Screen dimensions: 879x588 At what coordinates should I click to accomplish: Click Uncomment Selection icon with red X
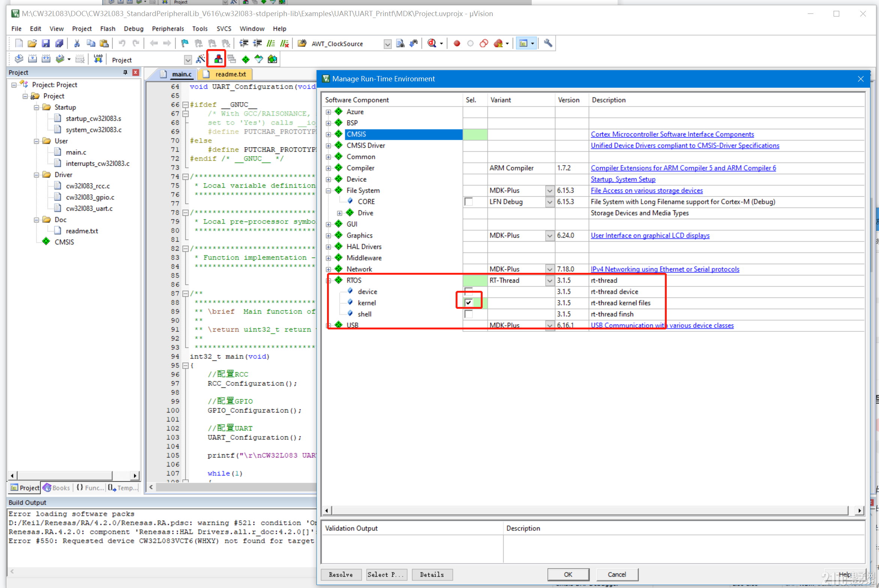coord(285,43)
